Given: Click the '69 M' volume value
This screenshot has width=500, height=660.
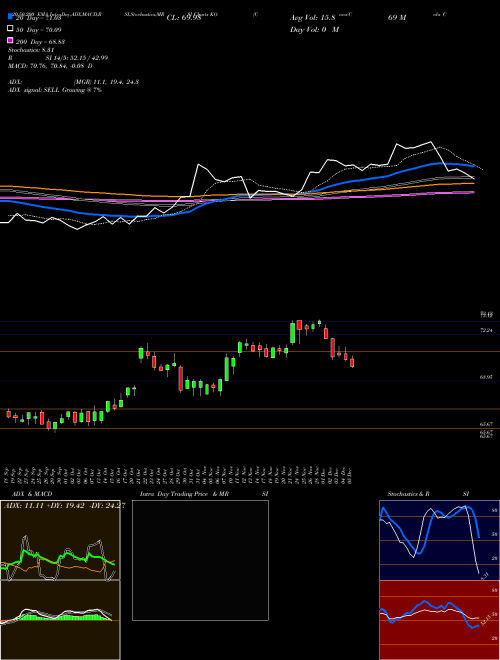Looking at the screenshot, I should 397,18.
